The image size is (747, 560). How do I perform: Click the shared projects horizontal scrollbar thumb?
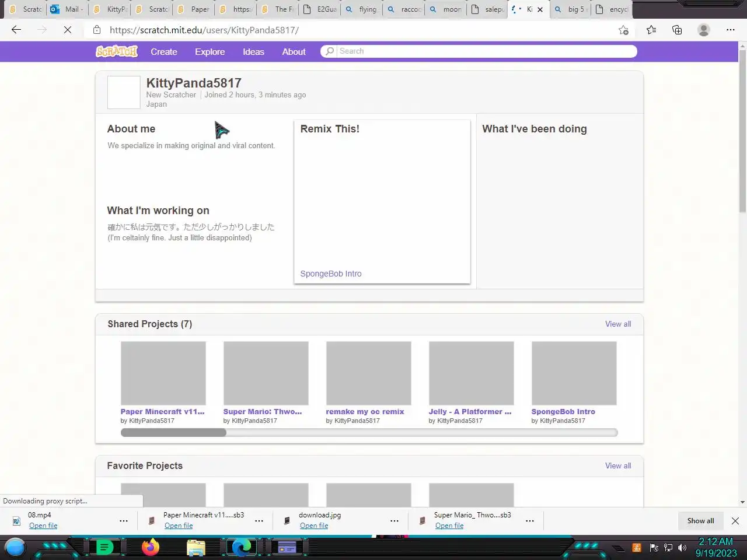pos(173,432)
